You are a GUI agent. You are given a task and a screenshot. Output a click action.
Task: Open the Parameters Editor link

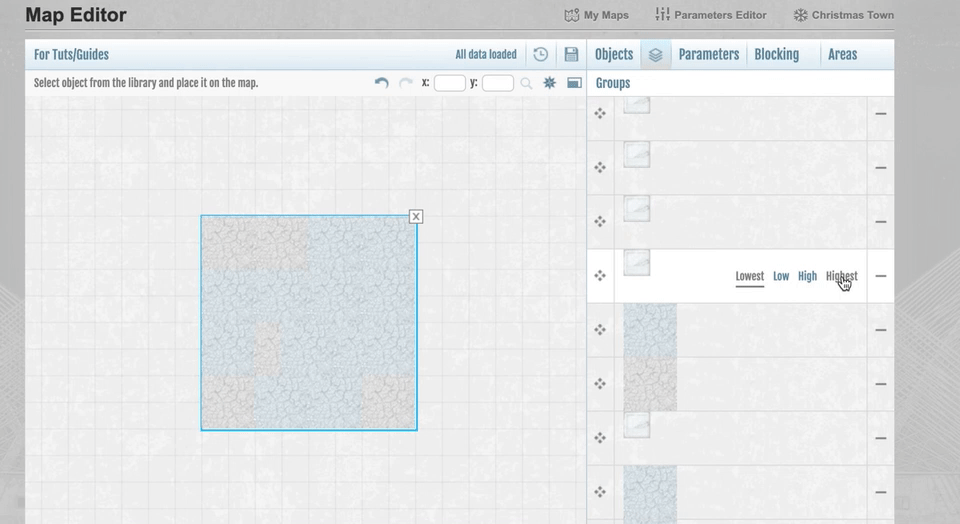coord(711,15)
